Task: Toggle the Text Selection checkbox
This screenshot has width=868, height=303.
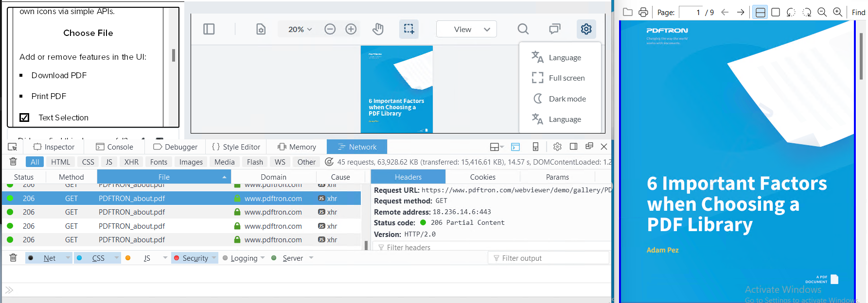Action: [x=24, y=118]
